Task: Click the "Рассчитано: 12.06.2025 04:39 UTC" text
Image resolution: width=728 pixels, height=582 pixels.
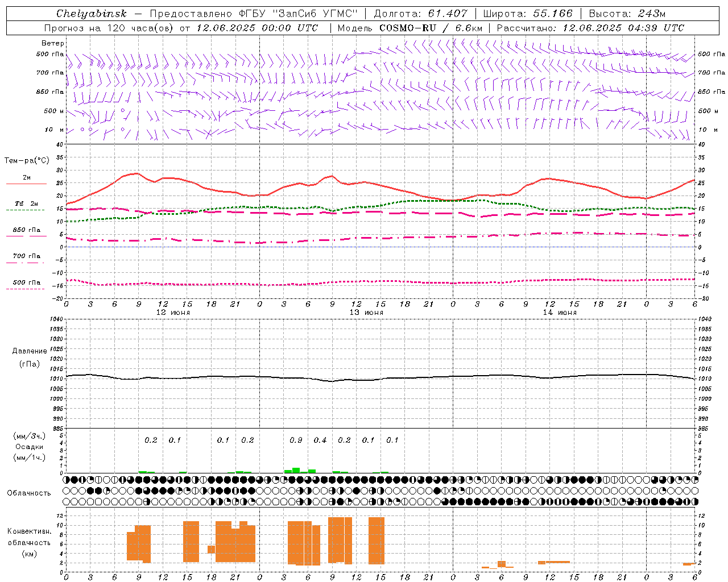Action: [590, 28]
